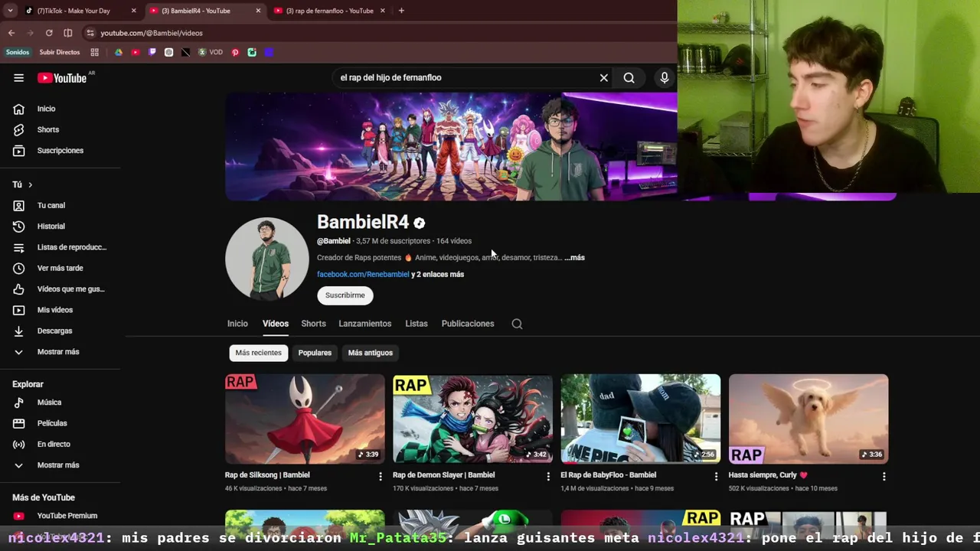This screenshot has height=551, width=980.
Task: Go back in the browser
Action: (11, 33)
